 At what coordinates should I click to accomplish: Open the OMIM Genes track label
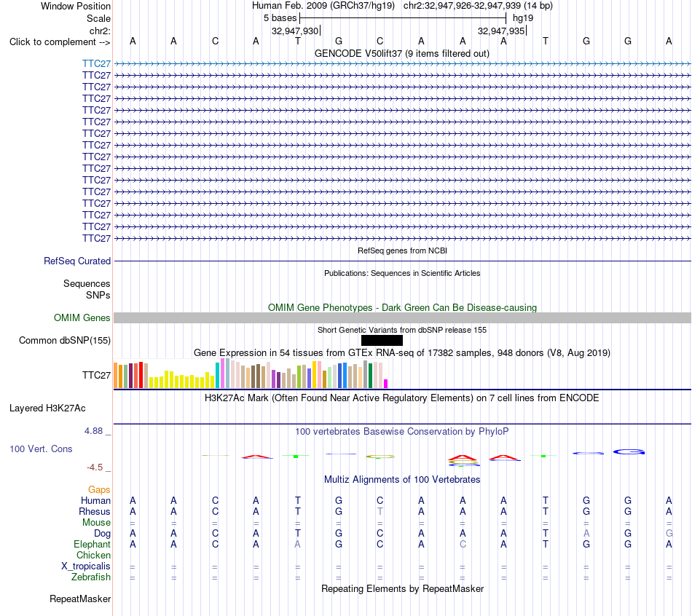(82, 317)
